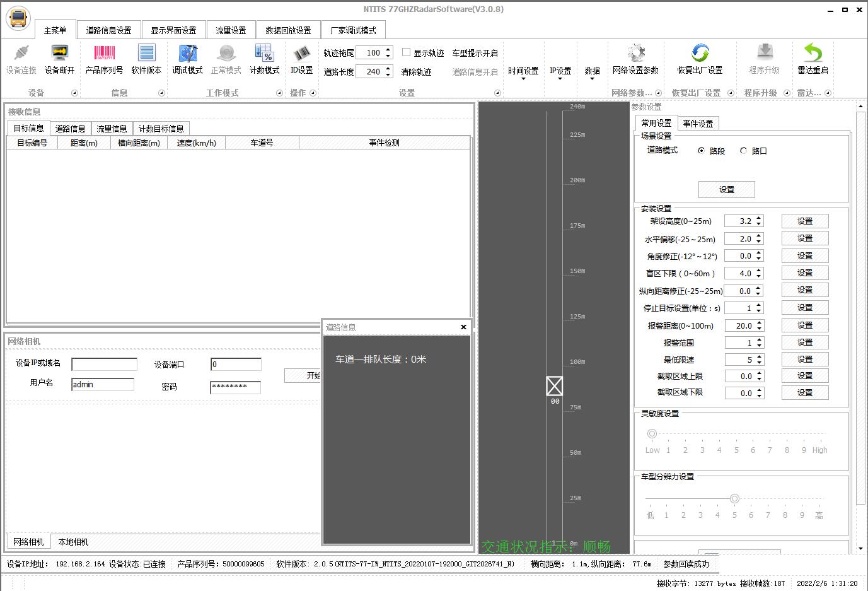Open the 产品序列号 barcode icon
Viewport: 868px width, 591px height.
105,53
